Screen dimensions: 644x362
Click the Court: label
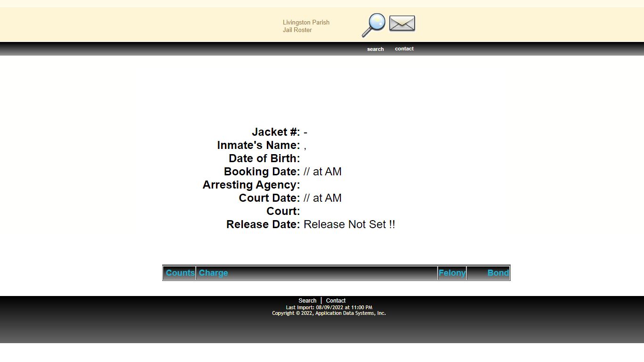click(283, 211)
